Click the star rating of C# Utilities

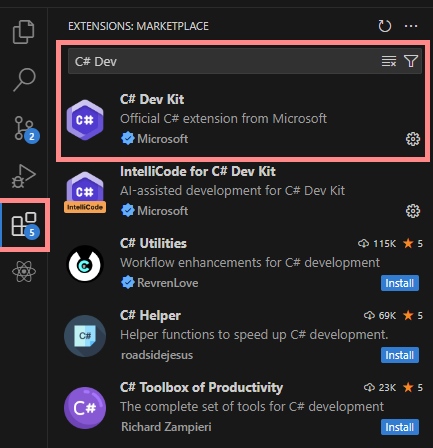point(413,244)
